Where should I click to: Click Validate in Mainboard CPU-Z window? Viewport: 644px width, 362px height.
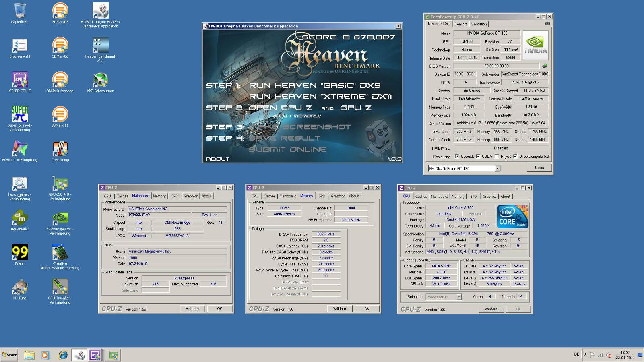[192, 309]
